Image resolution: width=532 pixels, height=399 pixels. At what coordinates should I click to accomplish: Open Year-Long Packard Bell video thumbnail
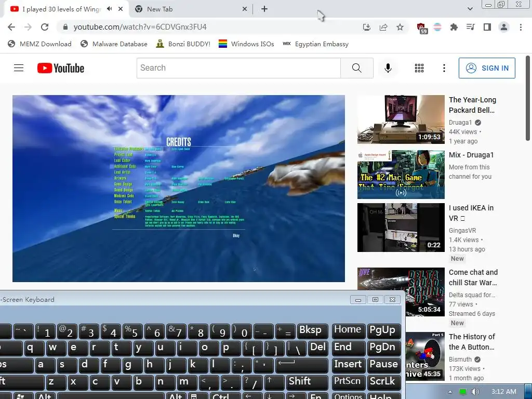[x=401, y=119]
